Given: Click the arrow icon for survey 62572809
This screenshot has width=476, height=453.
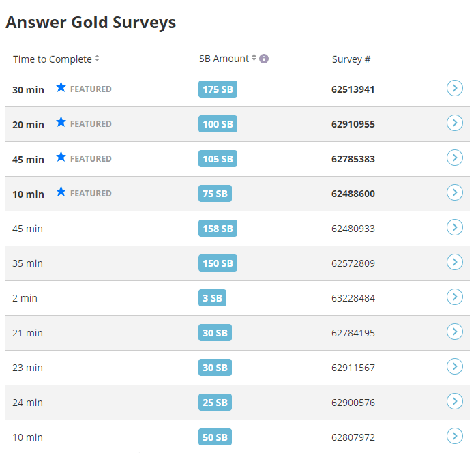Looking at the screenshot, I should (x=454, y=262).
